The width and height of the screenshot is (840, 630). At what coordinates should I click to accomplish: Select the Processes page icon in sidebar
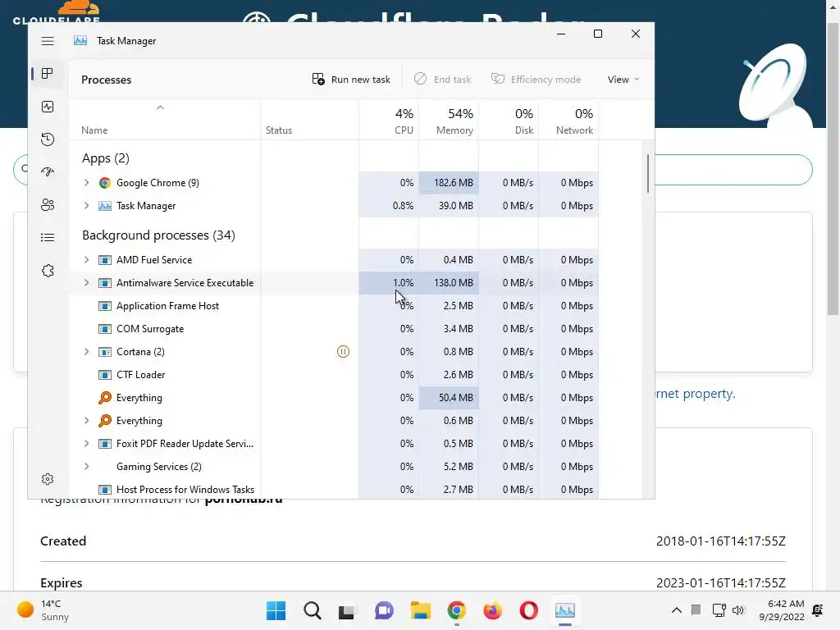48,73
